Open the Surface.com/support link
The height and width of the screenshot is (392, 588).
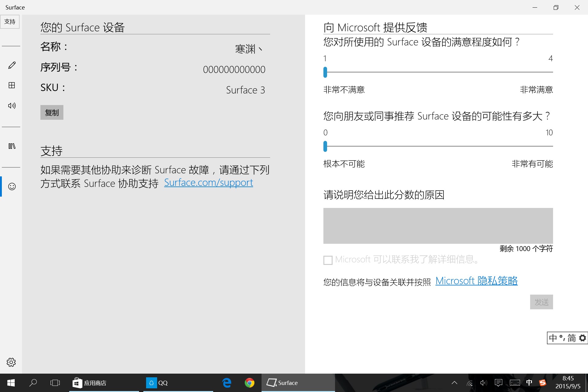[x=209, y=183]
